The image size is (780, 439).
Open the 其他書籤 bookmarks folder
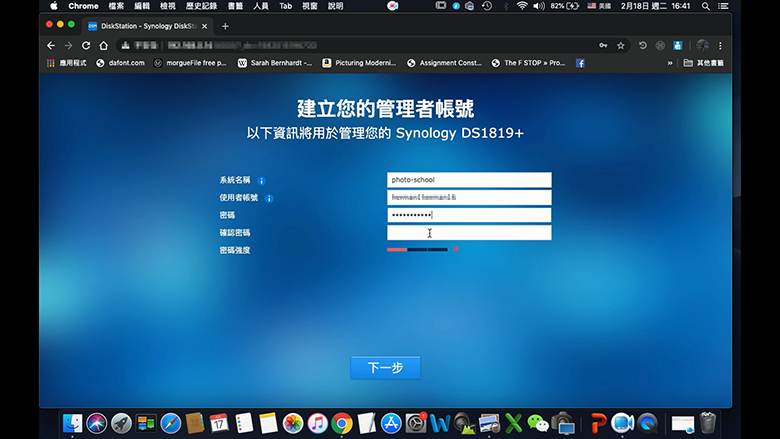[704, 63]
